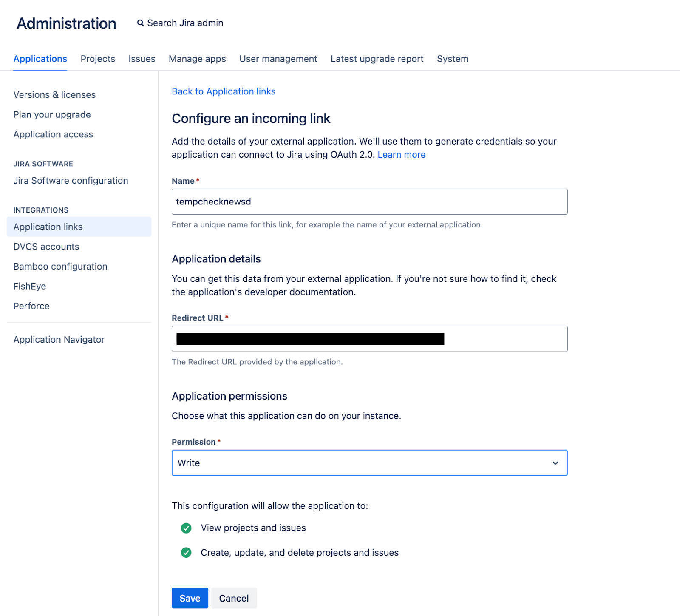680x616 pixels.
Task: Open Versions & licenses in sidebar
Action: tap(54, 95)
